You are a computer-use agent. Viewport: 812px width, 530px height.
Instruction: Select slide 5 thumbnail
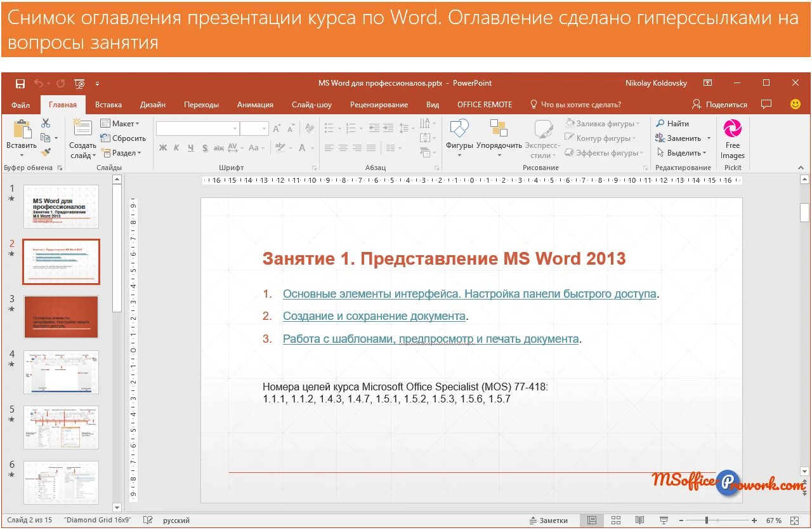coord(62,427)
